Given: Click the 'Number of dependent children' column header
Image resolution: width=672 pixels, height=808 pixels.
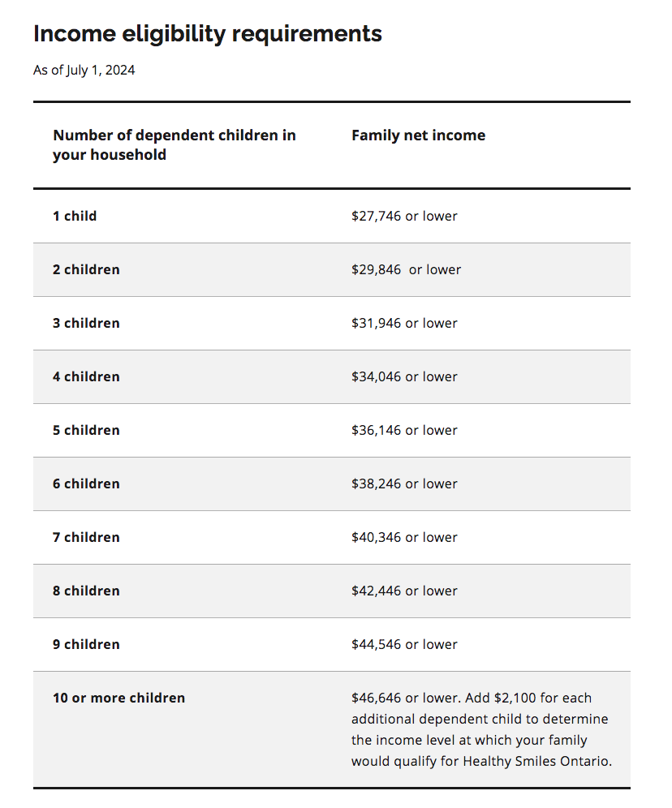Looking at the screenshot, I should [x=174, y=144].
